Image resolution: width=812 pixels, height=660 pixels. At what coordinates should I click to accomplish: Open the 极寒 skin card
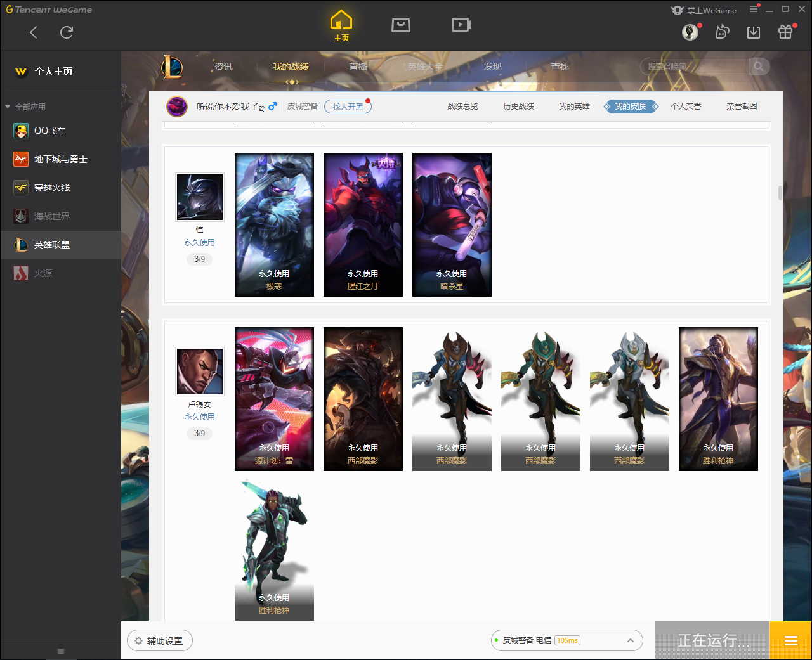[x=274, y=224]
